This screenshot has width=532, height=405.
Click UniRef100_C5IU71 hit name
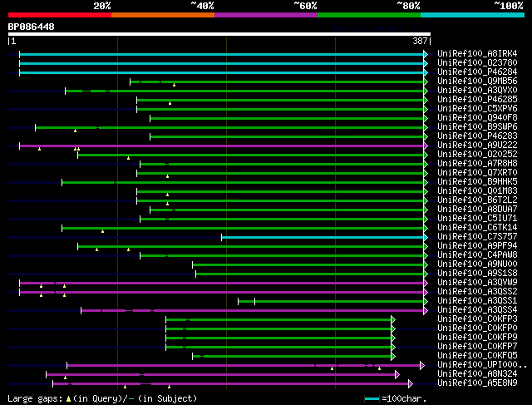point(477,219)
